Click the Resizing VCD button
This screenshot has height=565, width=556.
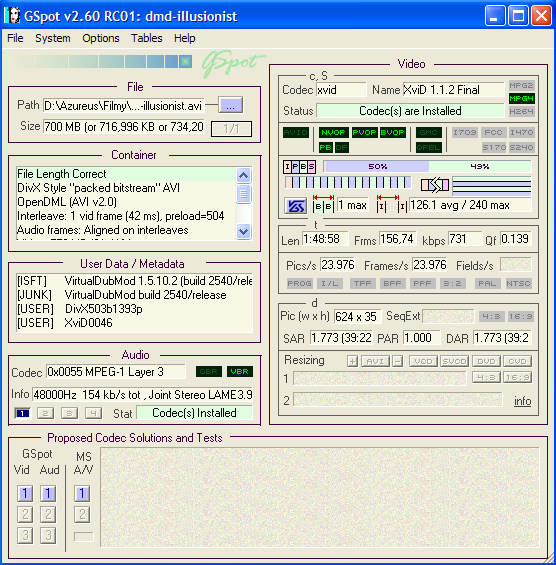423,361
